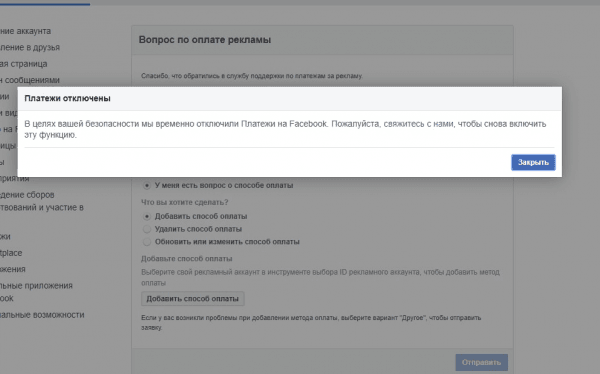The height and width of the screenshot is (374, 600).
Task: Open sidebar link ending 'ая страница'
Action: (x=23, y=64)
